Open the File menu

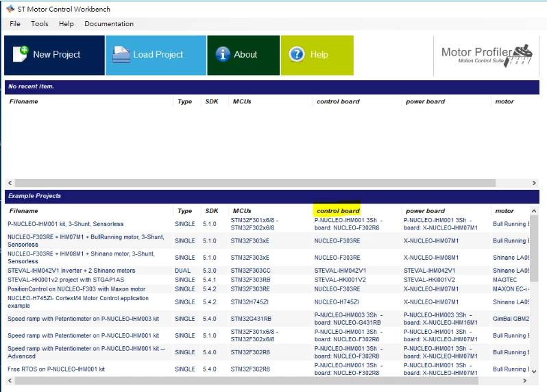15,24
